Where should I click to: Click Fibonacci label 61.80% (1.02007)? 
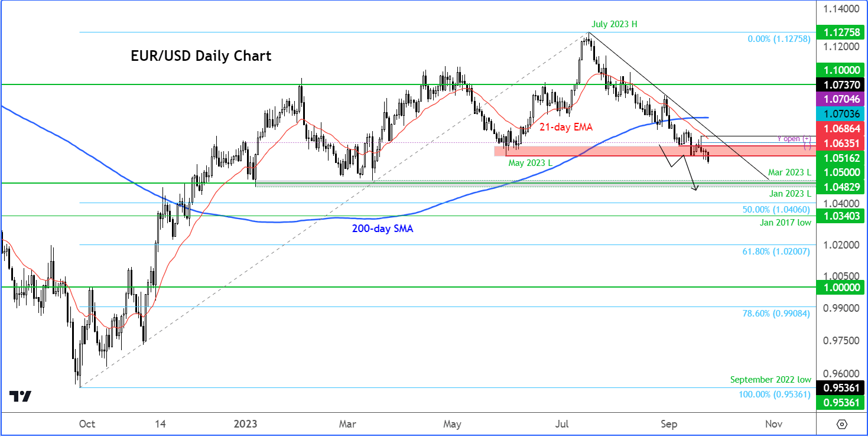tap(776, 251)
